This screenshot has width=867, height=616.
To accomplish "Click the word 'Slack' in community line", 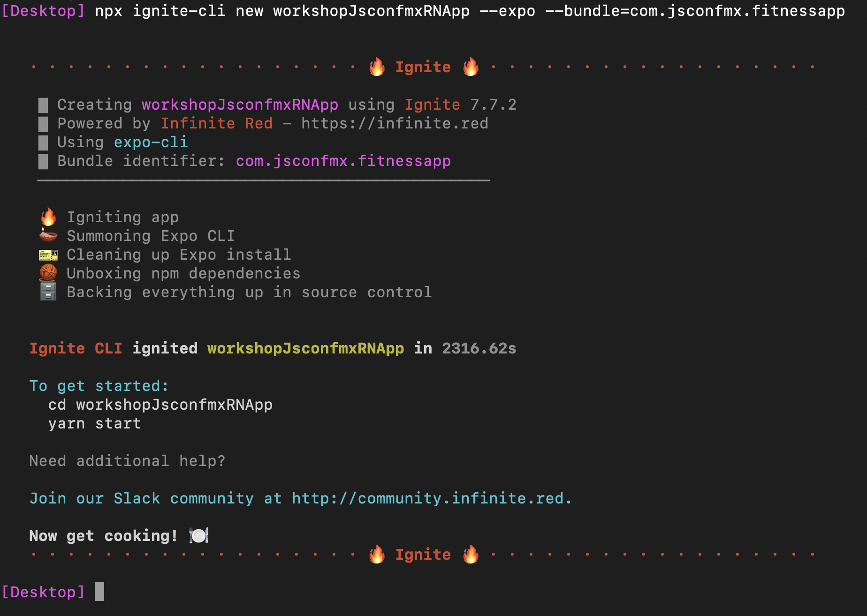I will coord(137,498).
